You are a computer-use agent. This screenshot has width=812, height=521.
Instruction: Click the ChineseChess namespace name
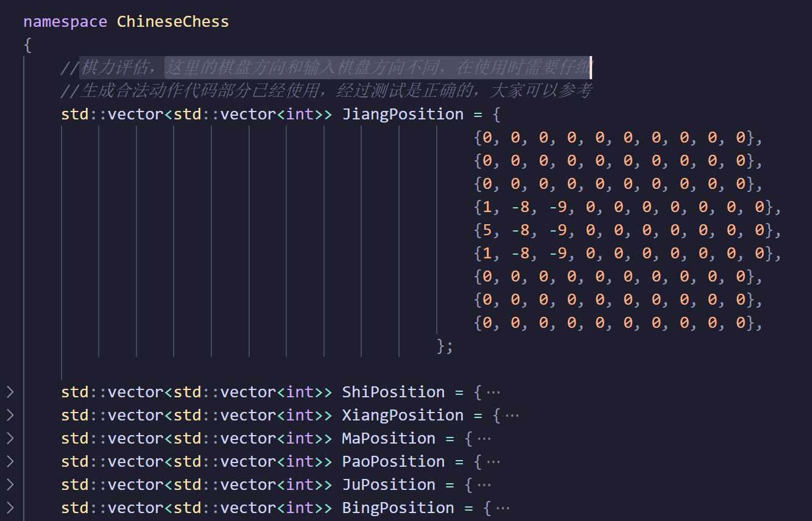click(173, 21)
